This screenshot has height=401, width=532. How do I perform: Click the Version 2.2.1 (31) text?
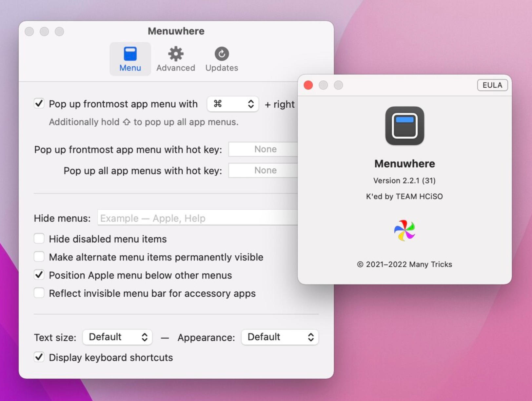click(x=404, y=180)
